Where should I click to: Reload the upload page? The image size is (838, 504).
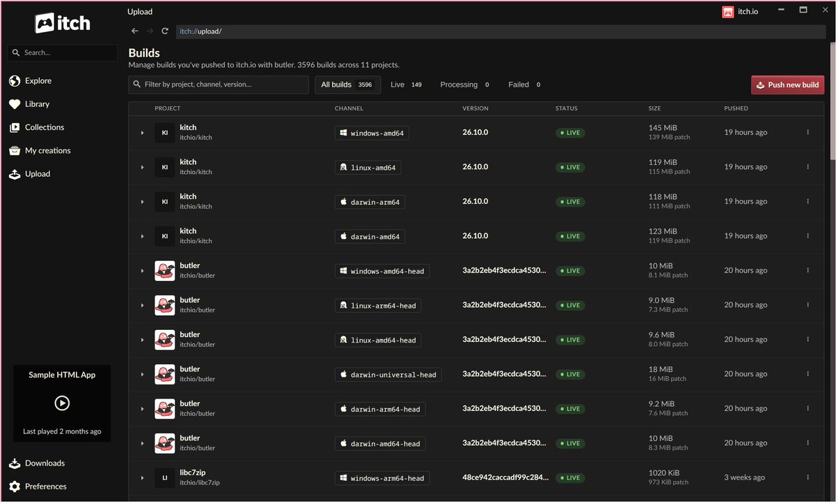click(x=165, y=31)
